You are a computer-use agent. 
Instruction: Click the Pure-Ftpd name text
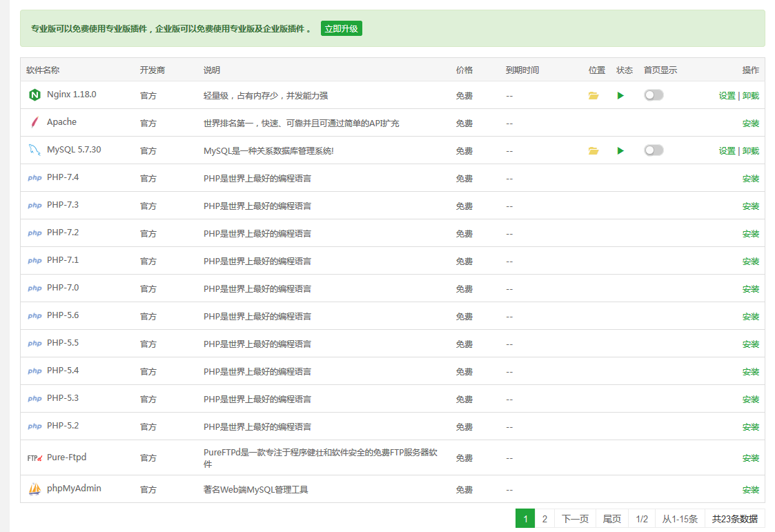(67, 457)
